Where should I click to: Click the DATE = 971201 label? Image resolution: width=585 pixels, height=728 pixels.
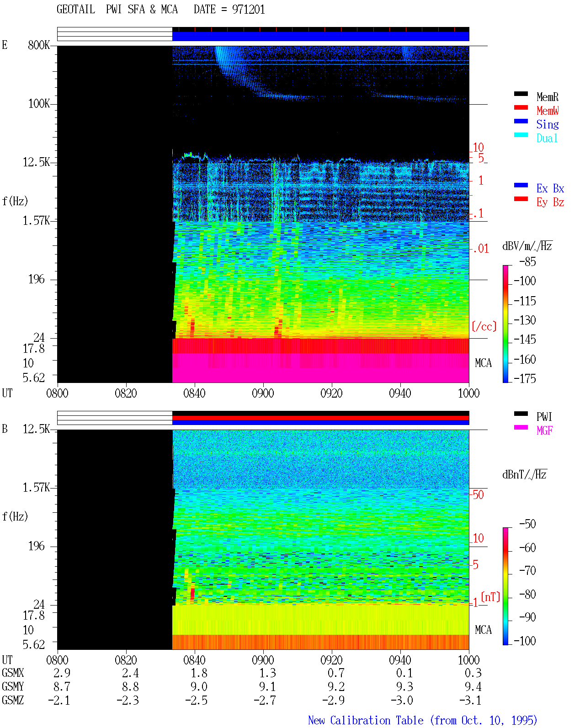pos(229,10)
